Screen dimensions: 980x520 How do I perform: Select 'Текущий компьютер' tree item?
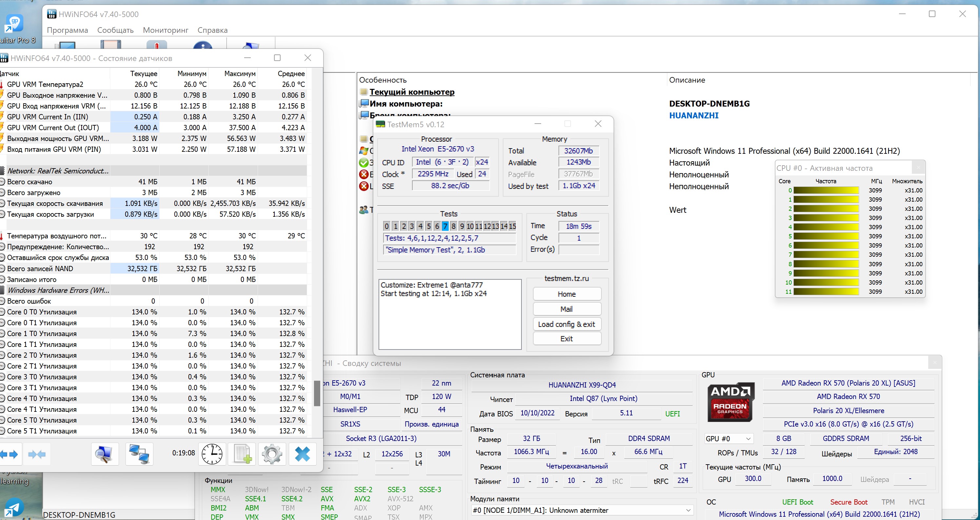[x=412, y=92]
